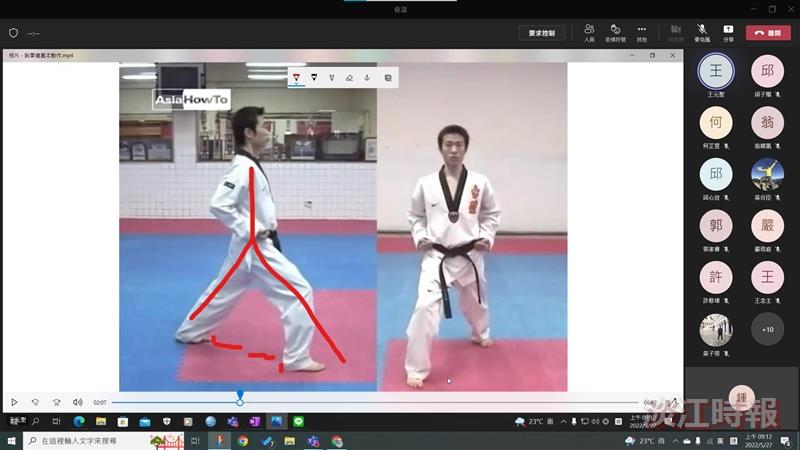The height and width of the screenshot is (450, 800).
Task: Select top participant avatar 邱
Action: point(767,71)
